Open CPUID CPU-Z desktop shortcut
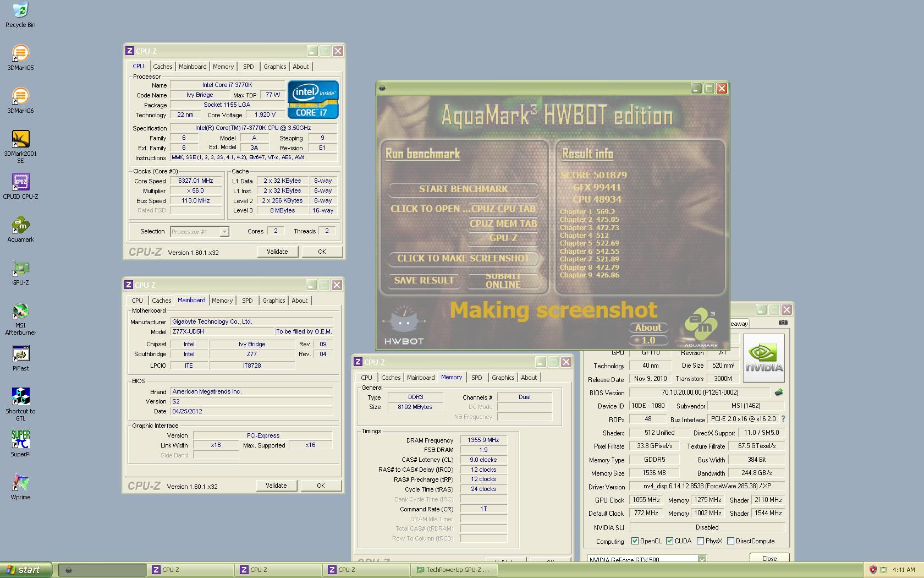 pyautogui.click(x=20, y=187)
